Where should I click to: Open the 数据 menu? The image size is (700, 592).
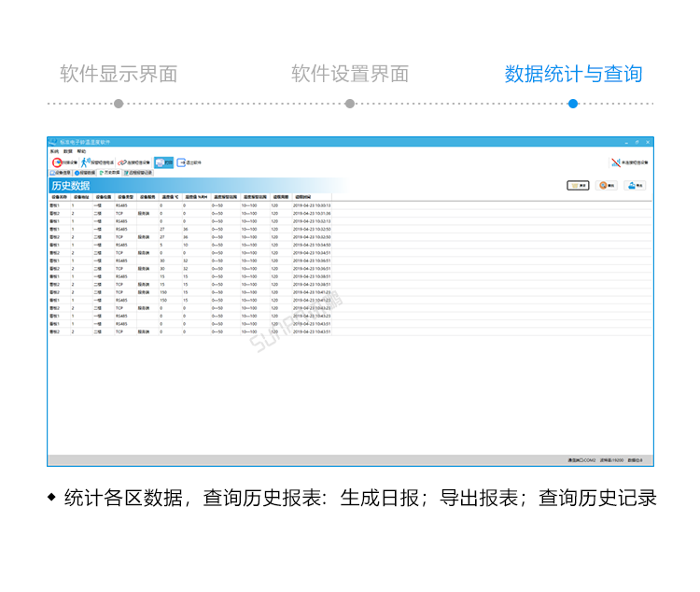tap(67, 150)
